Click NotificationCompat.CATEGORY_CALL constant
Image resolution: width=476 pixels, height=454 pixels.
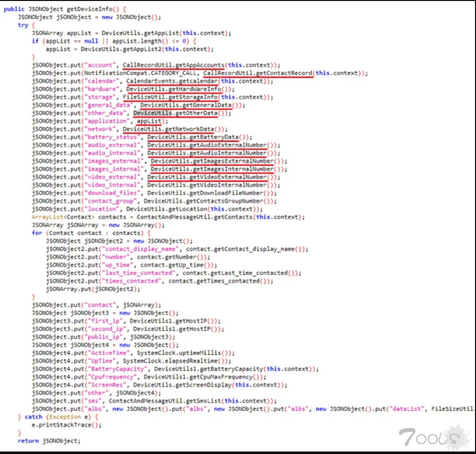click(140, 73)
